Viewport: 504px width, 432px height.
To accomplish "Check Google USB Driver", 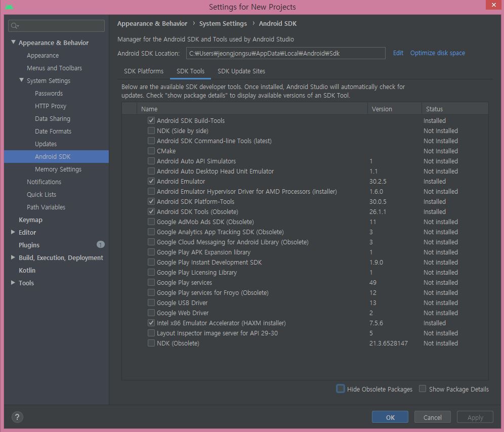I will [151, 303].
